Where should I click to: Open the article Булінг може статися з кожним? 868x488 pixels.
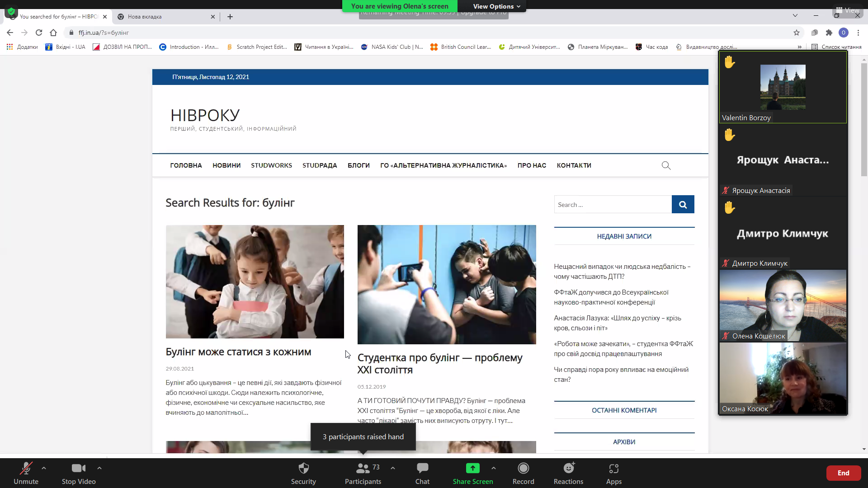238,352
